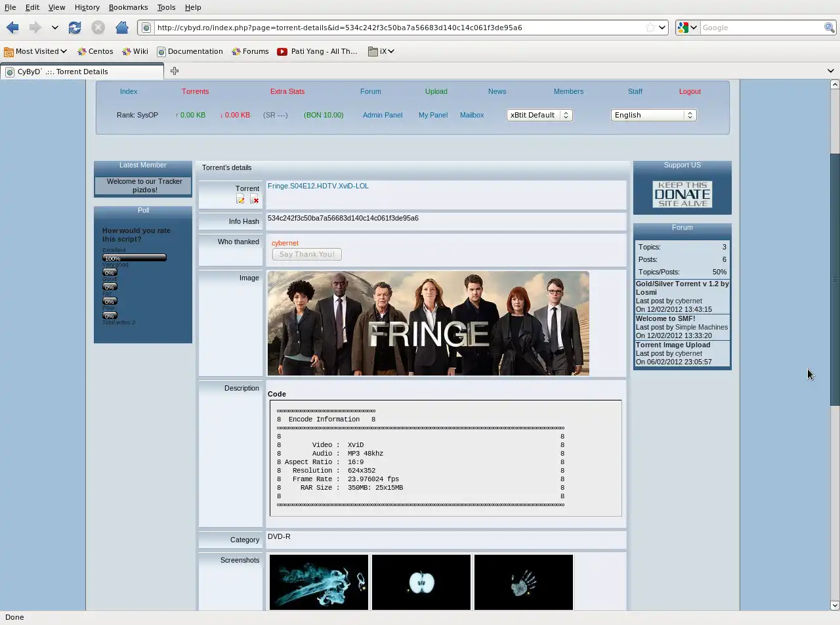
Task: Open the Wiki bookmark
Action: (x=135, y=51)
